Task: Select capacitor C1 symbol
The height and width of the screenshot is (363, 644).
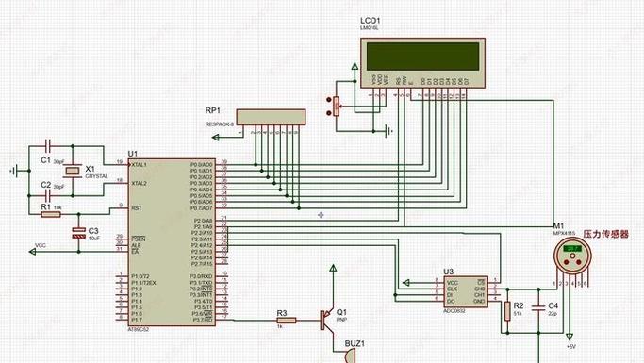Action: click(48, 145)
